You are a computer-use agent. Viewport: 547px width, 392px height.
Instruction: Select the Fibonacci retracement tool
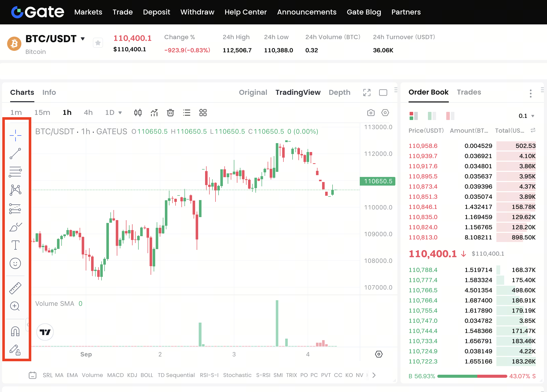point(15,172)
